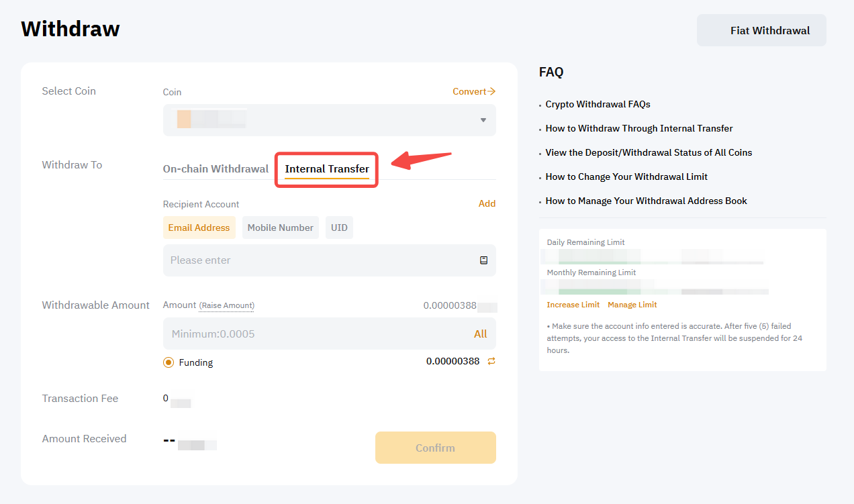Open the Coin selection box
This screenshot has width=854, height=504.
(x=322, y=120)
